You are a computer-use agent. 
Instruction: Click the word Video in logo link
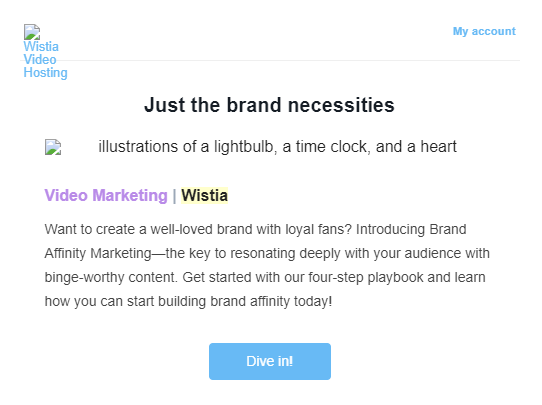click(x=40, y=59)
